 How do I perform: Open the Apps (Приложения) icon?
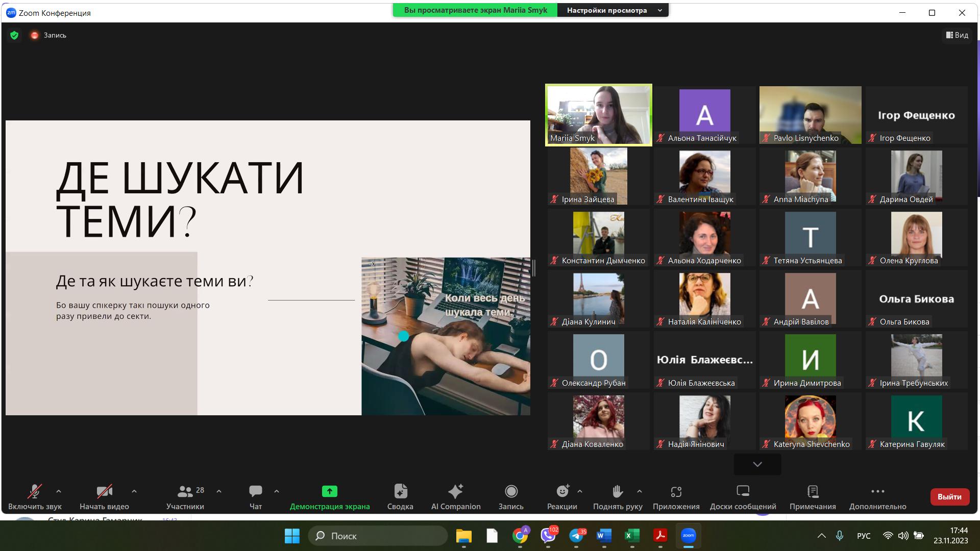coord(676,491)
